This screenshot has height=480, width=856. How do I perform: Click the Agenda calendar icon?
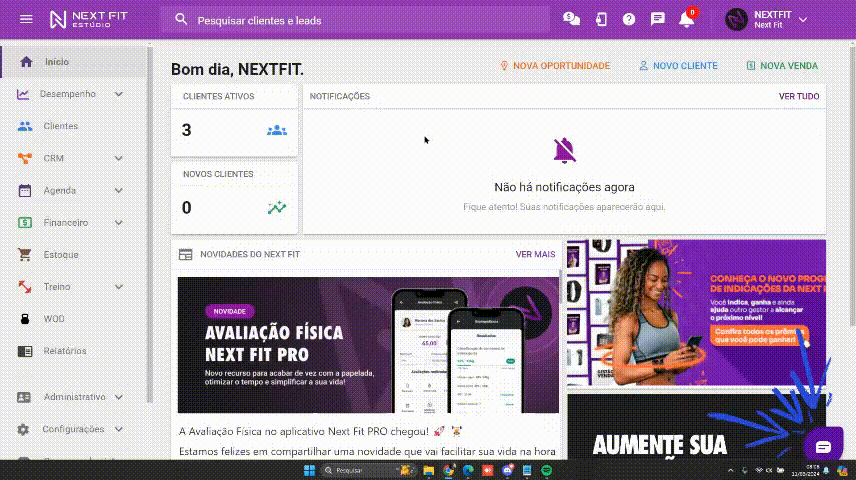point(25,191)
